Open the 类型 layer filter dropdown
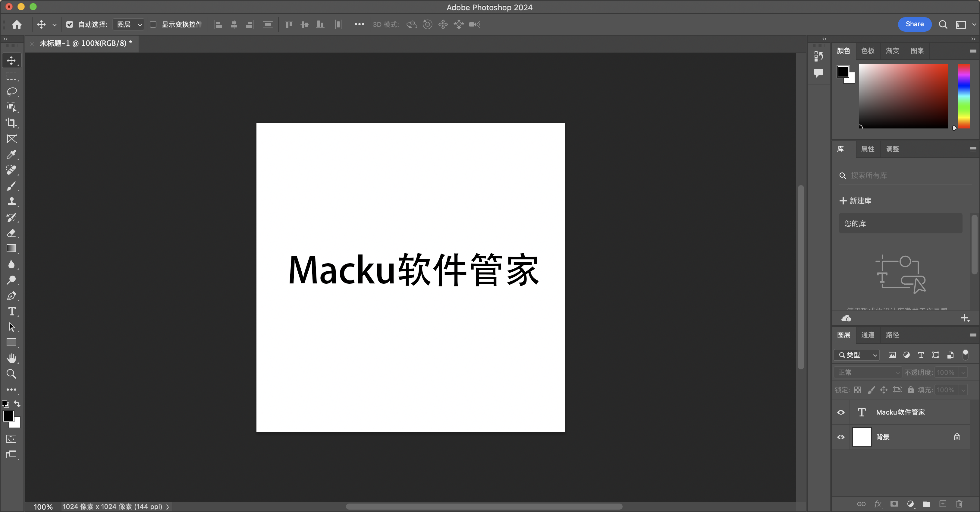The width and height of the screenshot is (980, 512). pyautogui.click(x=857, y=355)
